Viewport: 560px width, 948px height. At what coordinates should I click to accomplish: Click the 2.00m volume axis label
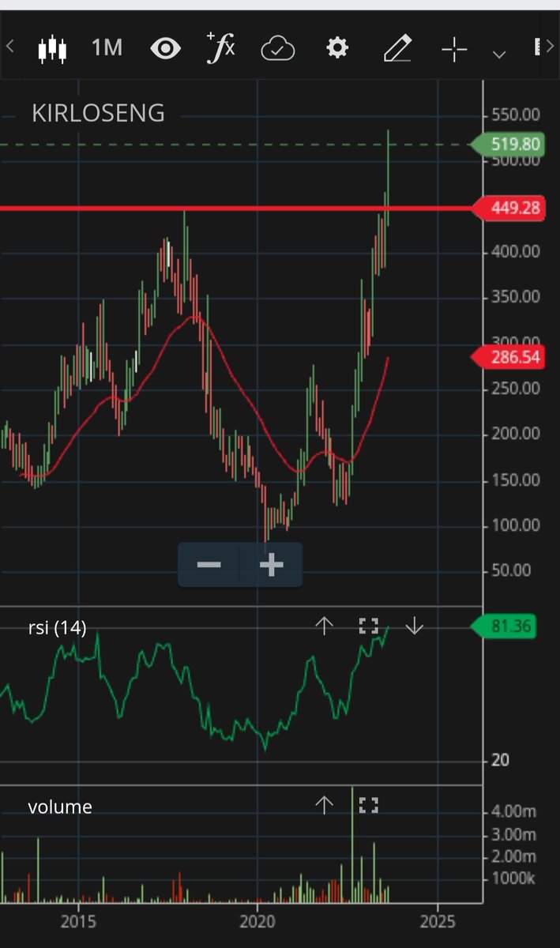(514, 856)
